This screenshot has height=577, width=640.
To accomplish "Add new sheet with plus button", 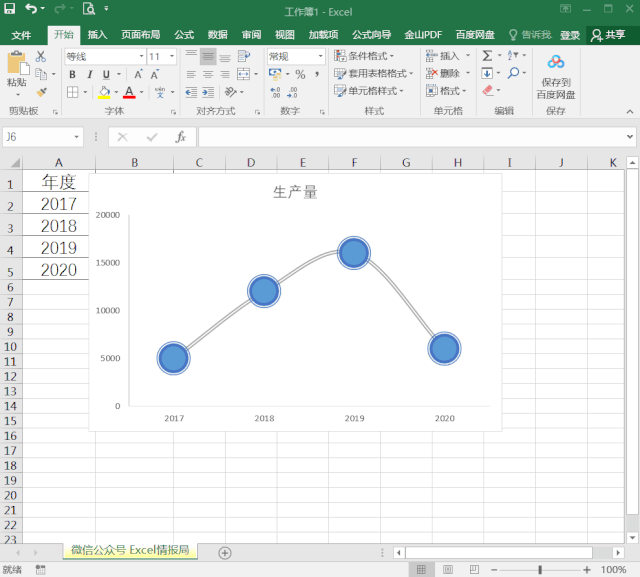I will (x=225, y=553).
